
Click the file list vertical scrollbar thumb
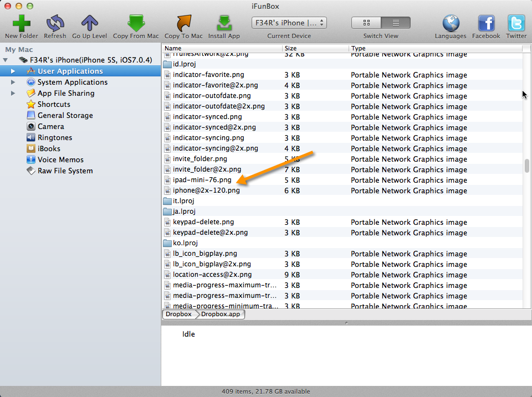[527, 166]
